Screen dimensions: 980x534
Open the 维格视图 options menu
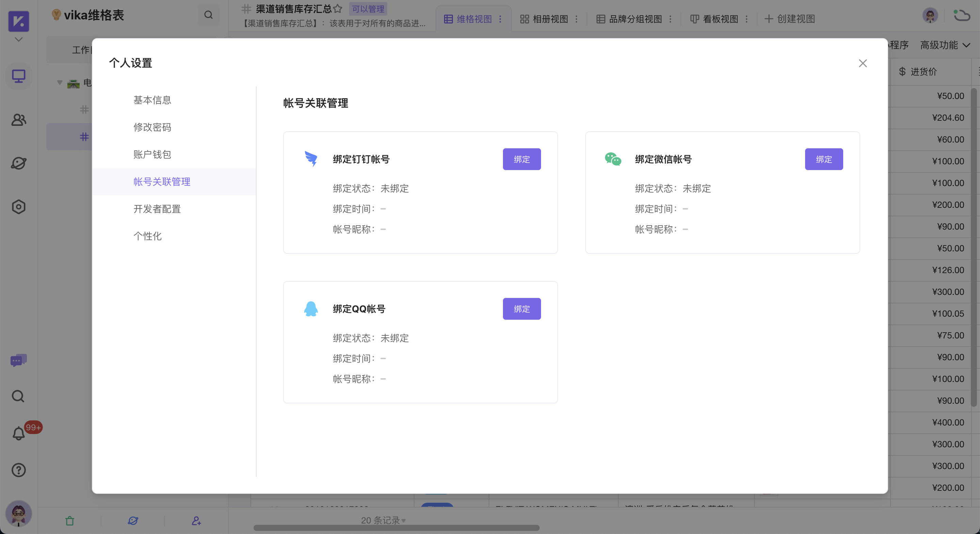501,19
